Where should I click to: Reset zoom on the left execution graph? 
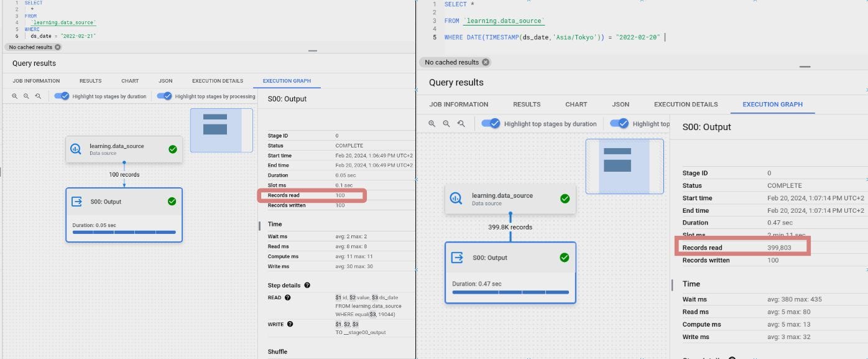pyautogui.click(x=38, y=96)
